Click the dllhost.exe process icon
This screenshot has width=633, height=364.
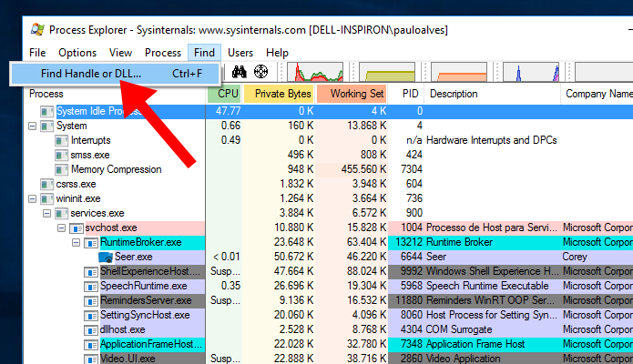click(91, 329)
